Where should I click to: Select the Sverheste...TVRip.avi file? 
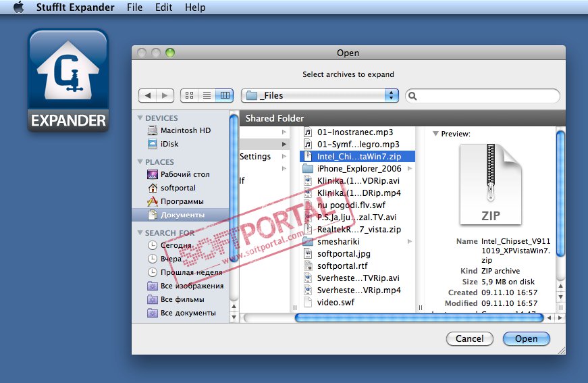(x=357, y=278)
